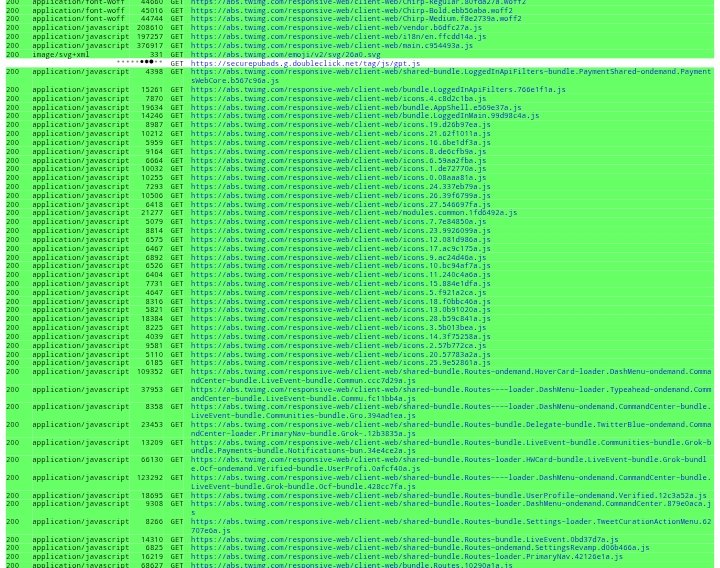The height and width of the screenshot is (568, 720).
Task: Select the client-web main js URL
Action: pyautogui.click(x=332, y=45)
